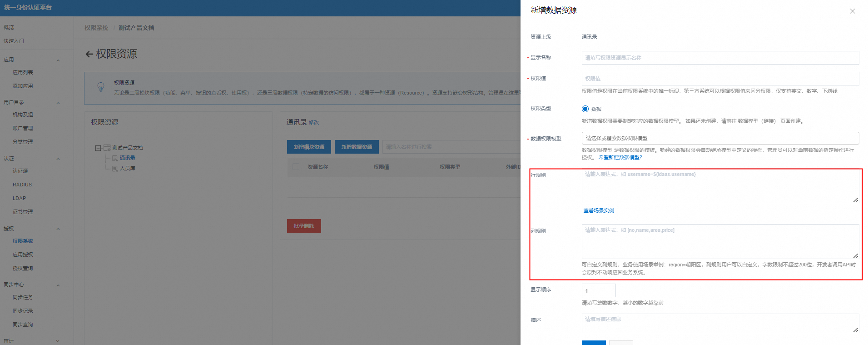Click resize handle of 列规则 textarea
Viewport: 868px width, 345px height.
pyautogui.click(x=855, y=256)
